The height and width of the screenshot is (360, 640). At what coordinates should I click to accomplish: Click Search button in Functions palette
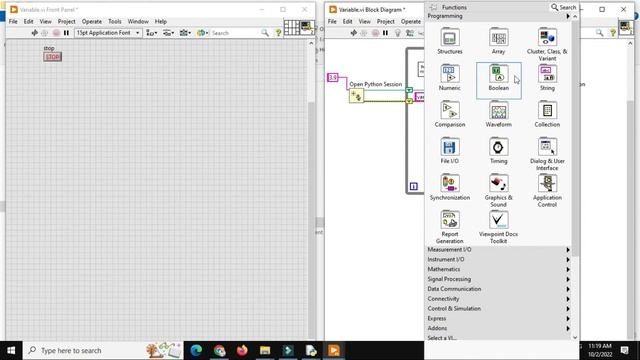coord(563,7)
